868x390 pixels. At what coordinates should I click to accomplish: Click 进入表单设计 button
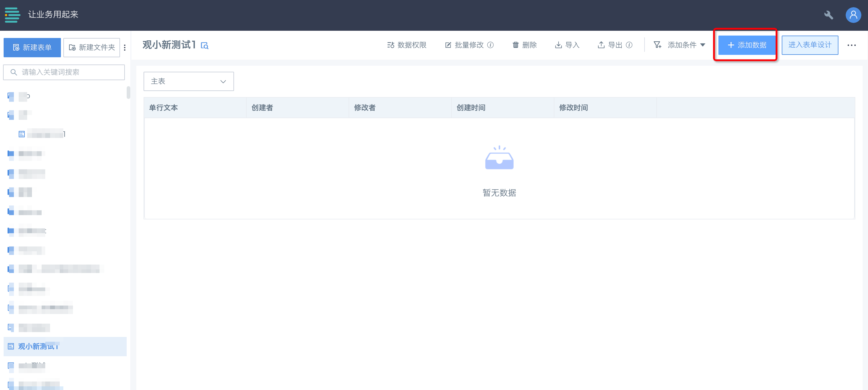tap(810, 45)
